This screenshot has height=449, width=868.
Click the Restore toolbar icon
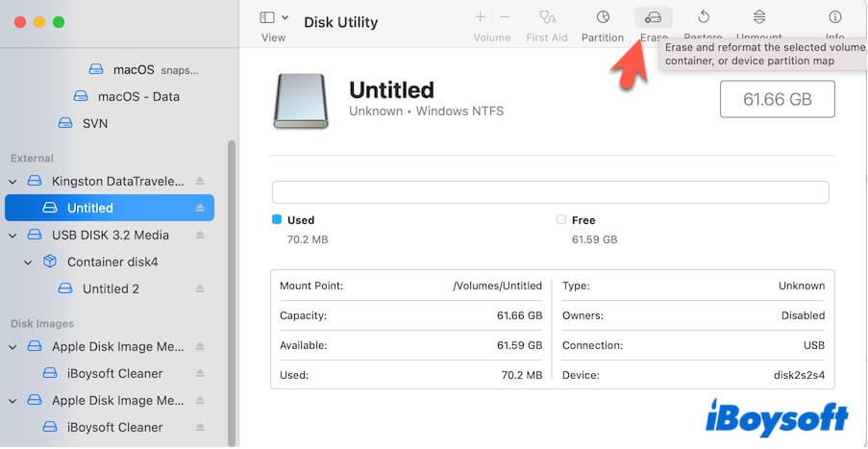coord(704,17)
